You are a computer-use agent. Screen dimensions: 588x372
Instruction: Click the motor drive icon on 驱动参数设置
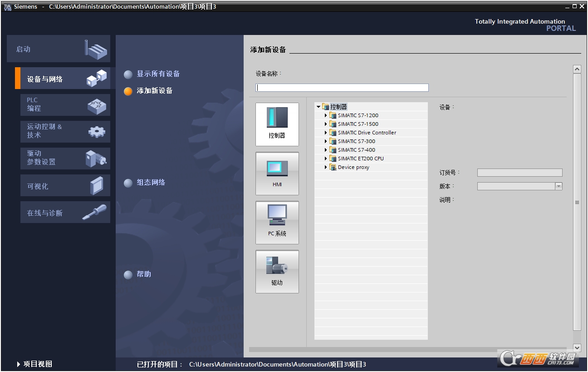(96, 159)
